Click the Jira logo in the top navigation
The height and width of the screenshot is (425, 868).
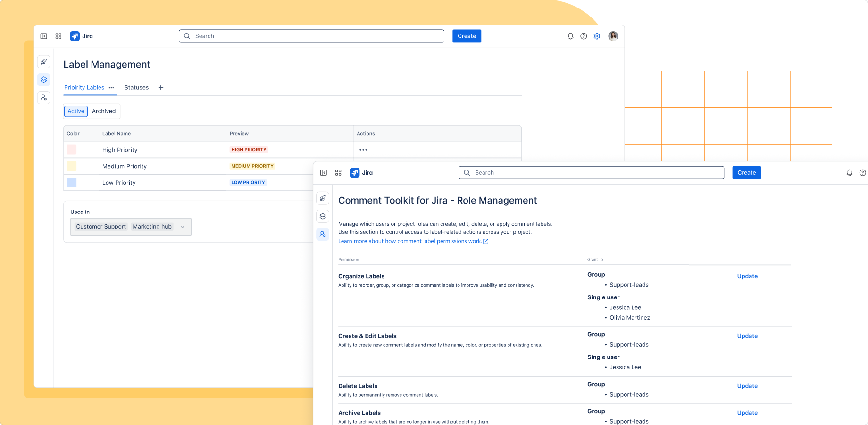coord(80,36)
